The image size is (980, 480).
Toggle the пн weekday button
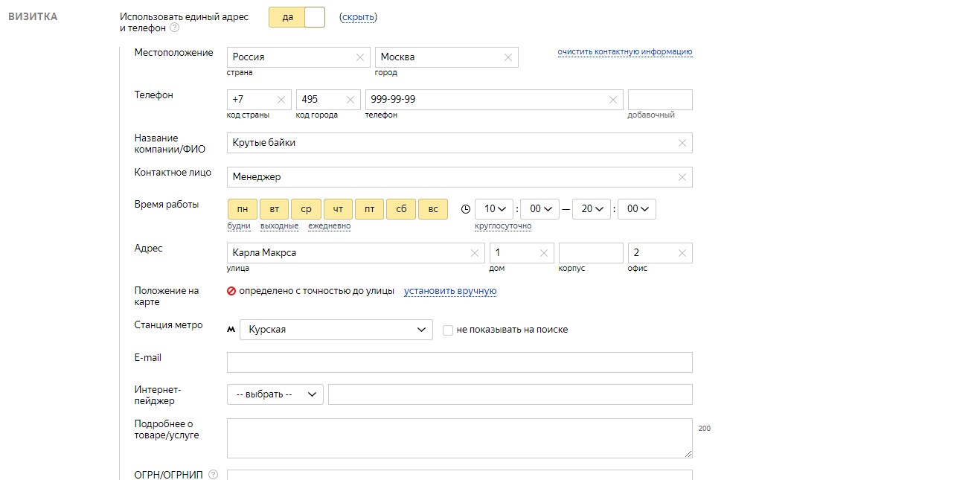243,209
